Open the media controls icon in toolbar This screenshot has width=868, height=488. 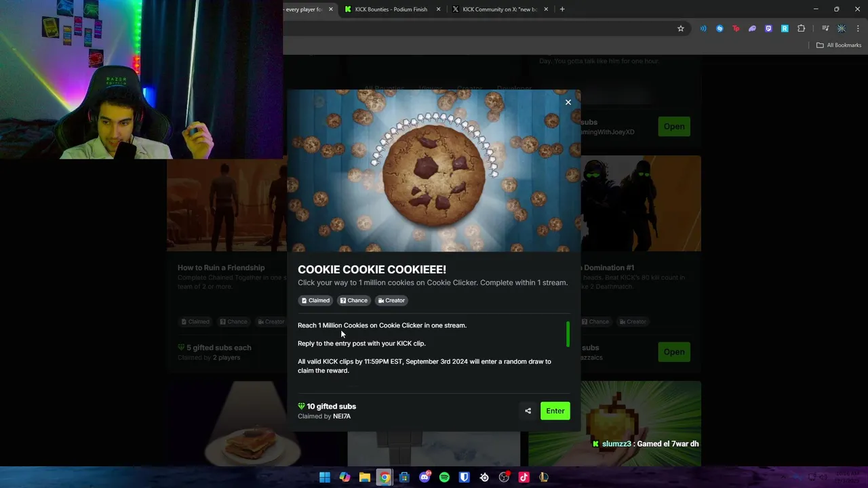825,28
